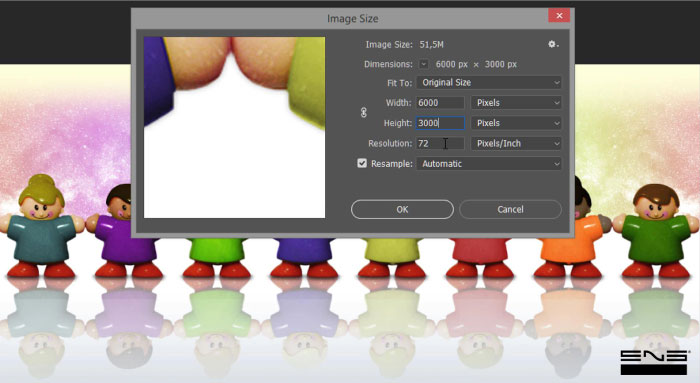Click the image preview thumbnail in dialog
The image size is (700, 383).
[234, 128]
